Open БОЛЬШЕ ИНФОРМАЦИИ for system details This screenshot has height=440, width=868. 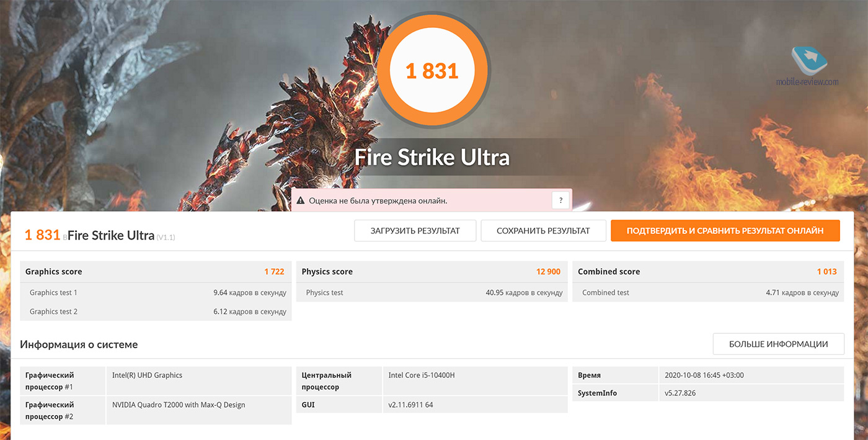pyautogui.click(x=778, y=344)
